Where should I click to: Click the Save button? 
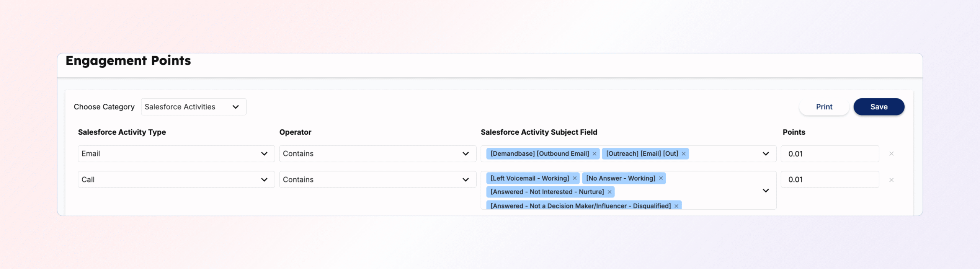(879, 107)
